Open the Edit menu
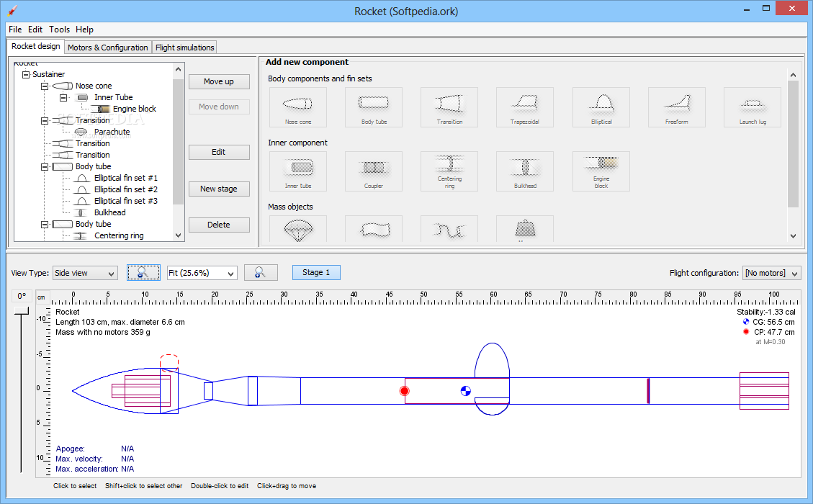 tap(35, 30)
